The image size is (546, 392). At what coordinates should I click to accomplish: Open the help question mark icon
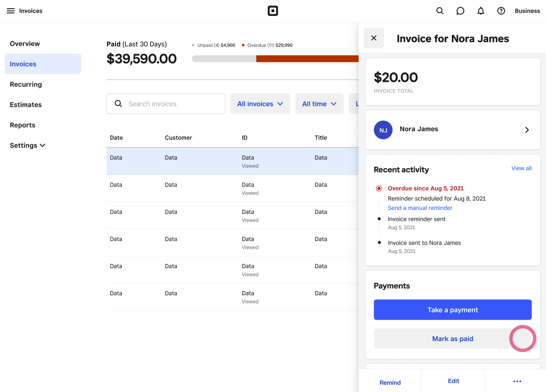(501, 11)
